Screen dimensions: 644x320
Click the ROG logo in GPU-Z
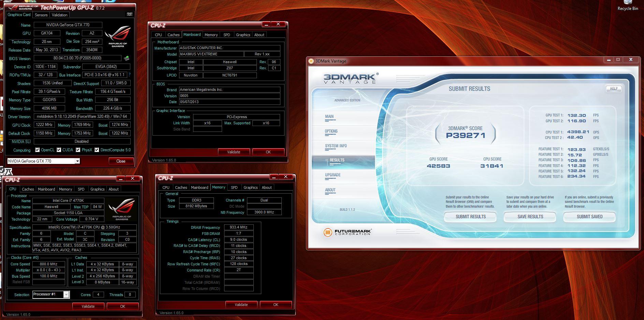click(x=118, y=37)
